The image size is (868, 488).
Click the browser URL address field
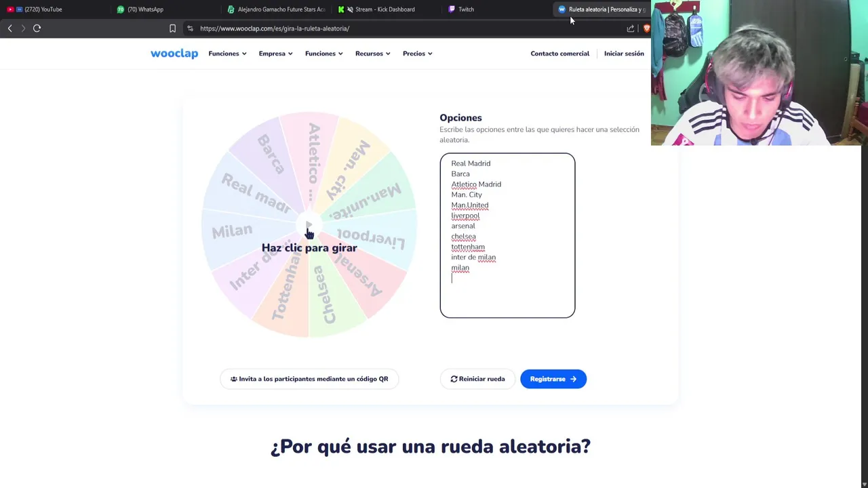pos(407,28)
